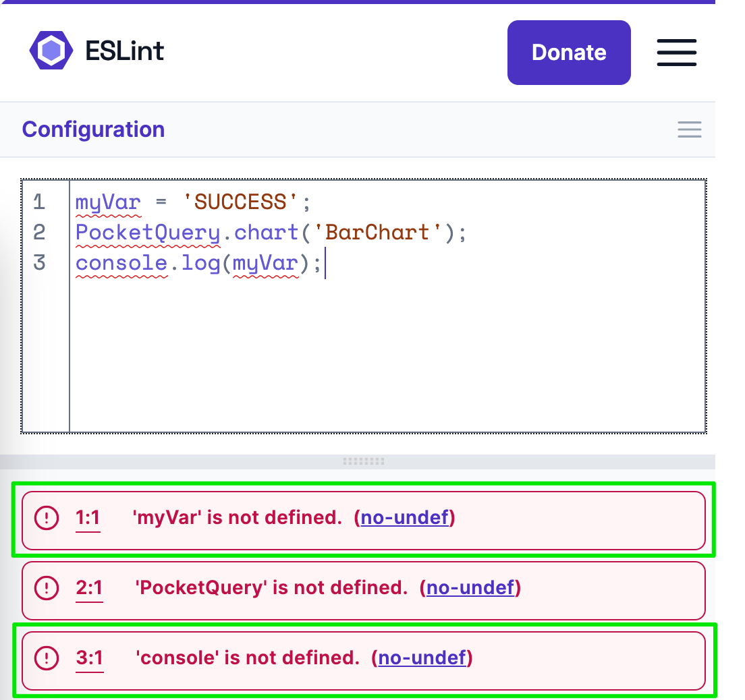Expand the Configuration panel toggle icon
This screenshot has height=700, width=745.
689,129
